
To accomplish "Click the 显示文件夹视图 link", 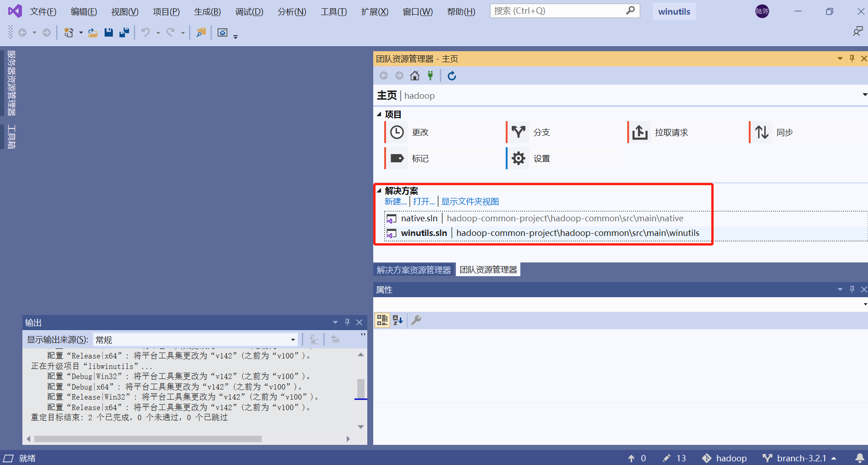I will pos(470,202).
